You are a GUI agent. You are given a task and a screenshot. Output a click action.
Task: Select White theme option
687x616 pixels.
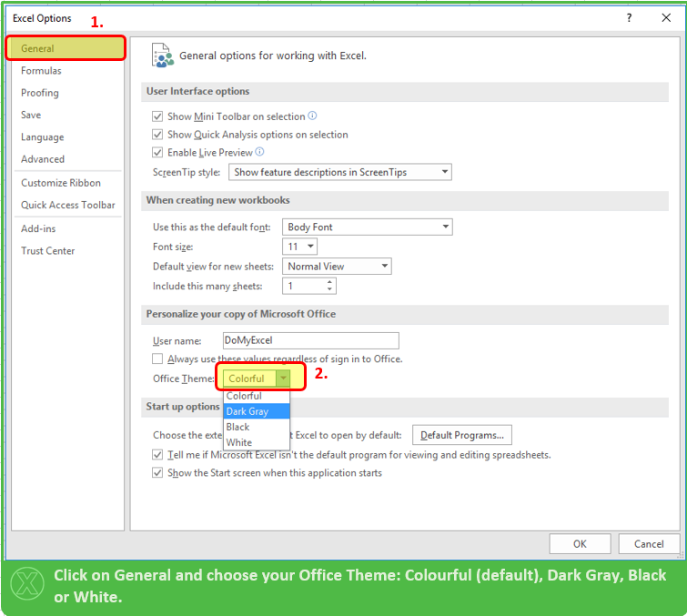click(x=257, y=442)
